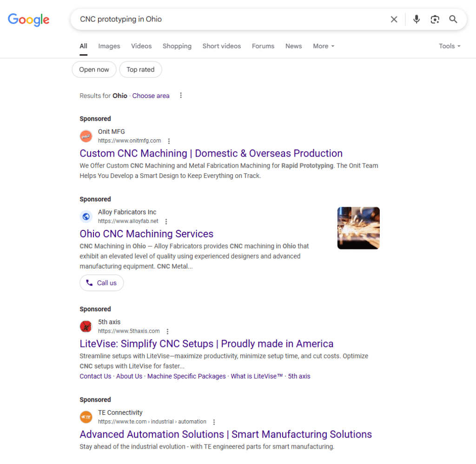476x464 pixels.
Task: Click the Choose area link
Action: [151, 96]
